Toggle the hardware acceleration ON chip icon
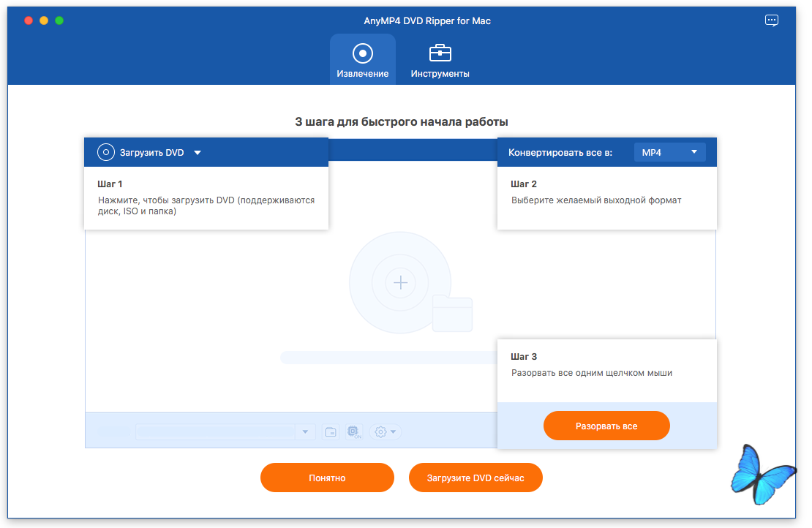The height and width of the screenshot is (528, 812). point(354,432)
